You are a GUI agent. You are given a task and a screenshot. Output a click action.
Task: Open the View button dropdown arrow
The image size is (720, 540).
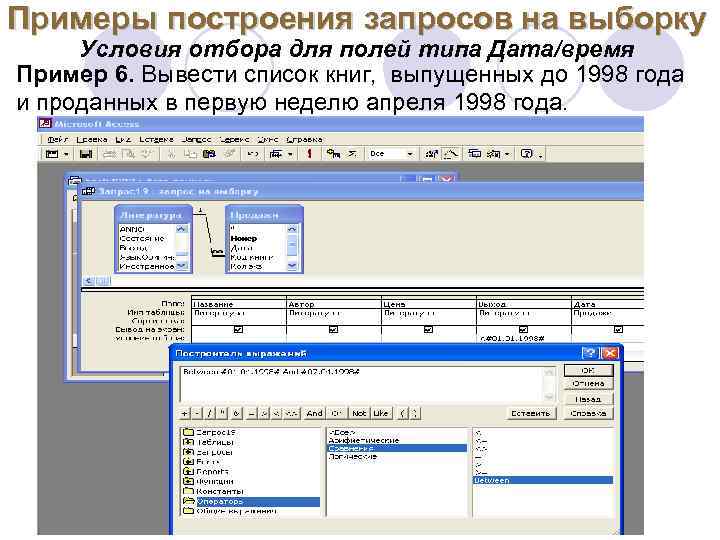tap(66, 154)
